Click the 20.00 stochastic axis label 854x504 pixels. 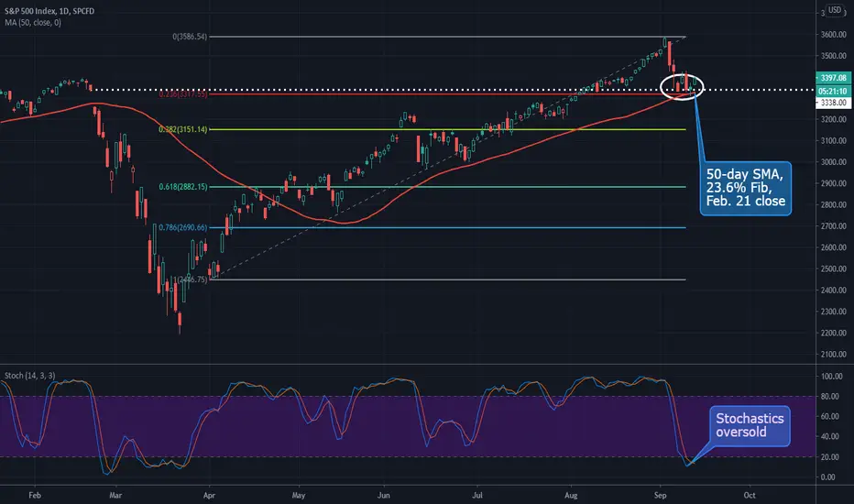coord(829,457)
